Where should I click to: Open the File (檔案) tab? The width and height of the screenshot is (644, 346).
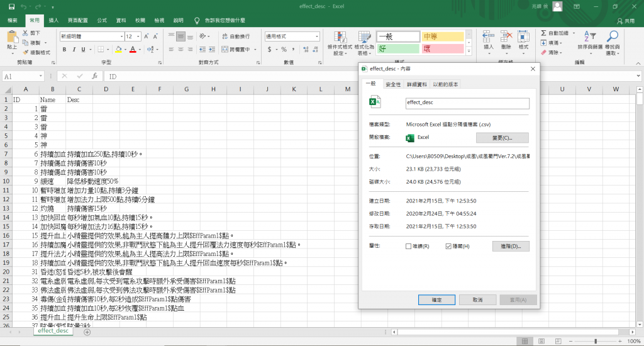(x=13, y=20)
